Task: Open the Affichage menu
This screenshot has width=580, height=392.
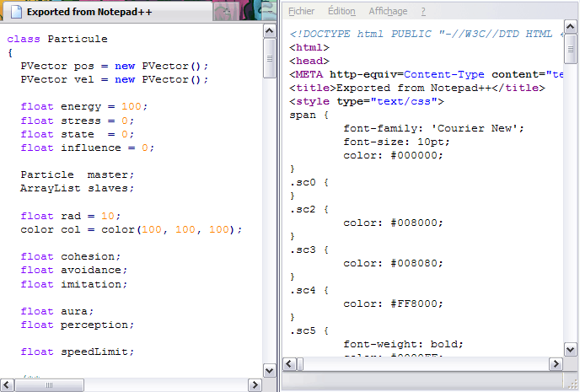Action: [x=388, y=11]
